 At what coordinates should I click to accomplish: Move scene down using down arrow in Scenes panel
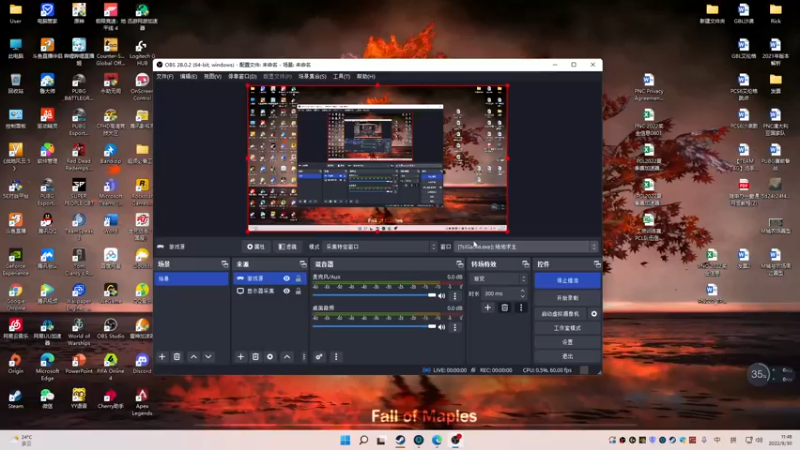pos(208,357)
